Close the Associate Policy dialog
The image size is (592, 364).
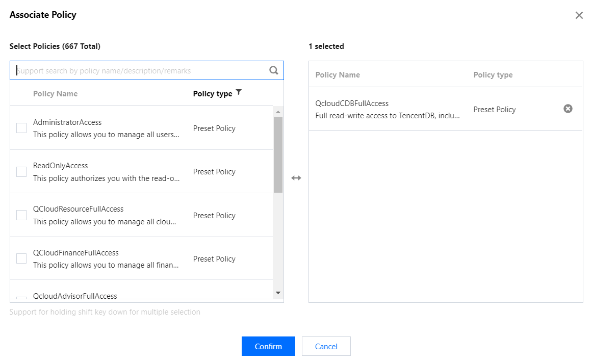point(579,15)
